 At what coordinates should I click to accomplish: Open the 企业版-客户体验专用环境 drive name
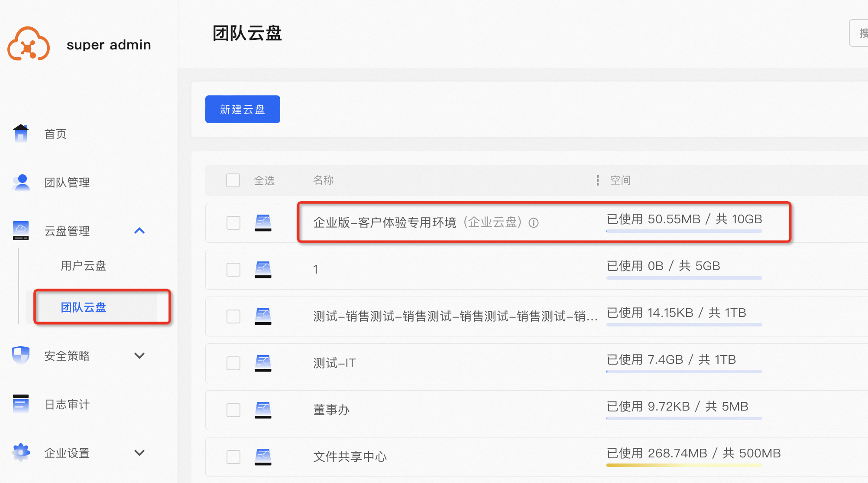tap(385, 223)
